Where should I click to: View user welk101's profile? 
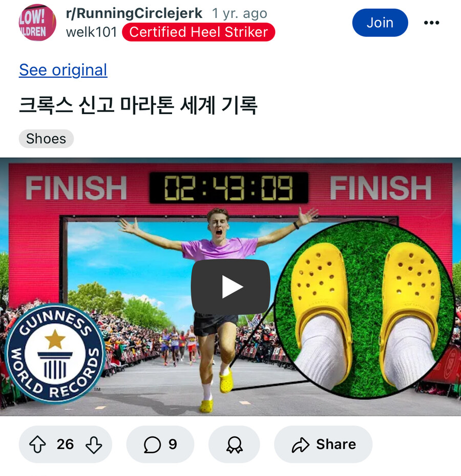click(92, 32)
